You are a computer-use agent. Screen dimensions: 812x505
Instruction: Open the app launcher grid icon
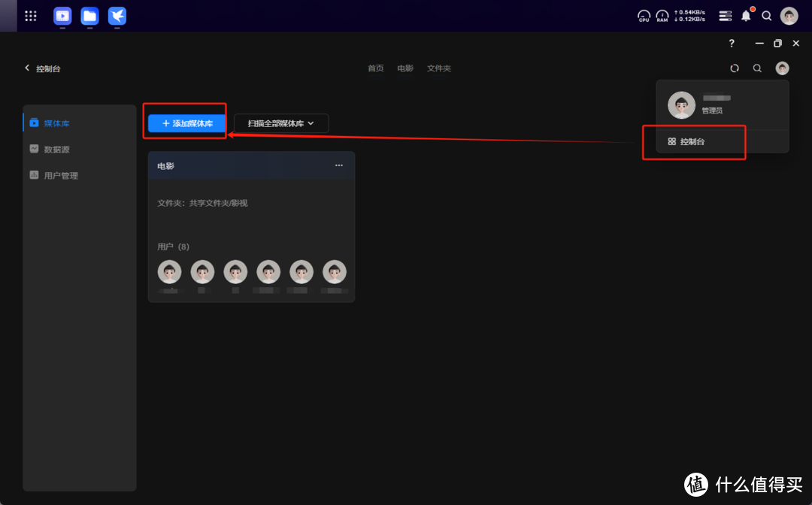30,16
